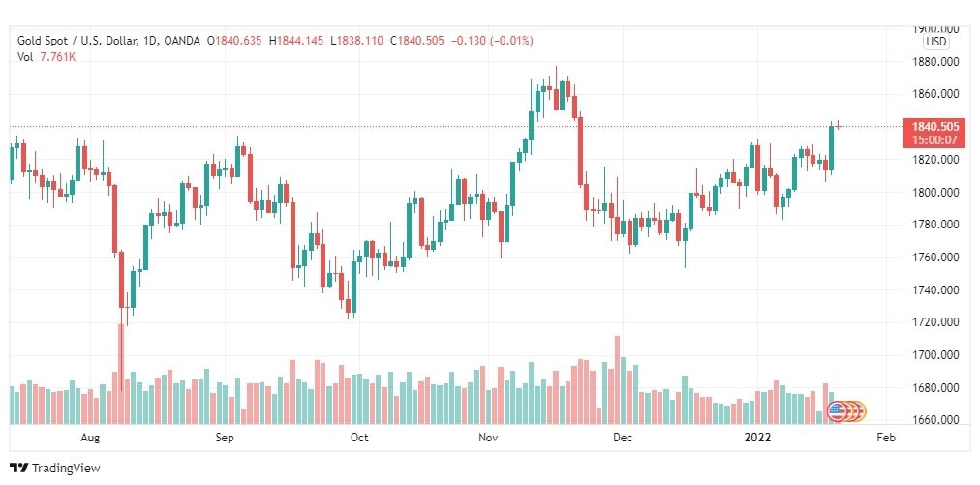This screenshot has width=980, height=485.
Task: Click the USD currency label on the price axis
Action: tap(936, 43)
